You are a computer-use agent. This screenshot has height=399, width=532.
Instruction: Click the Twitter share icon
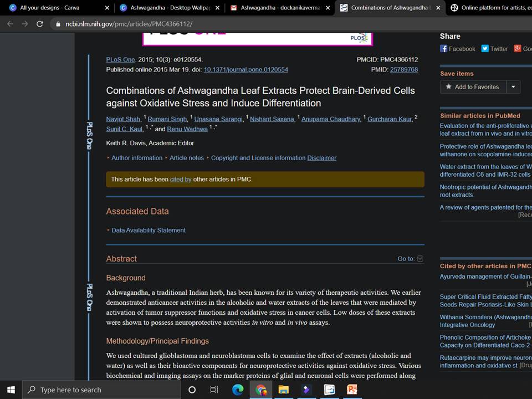pyautogui.click(x=485, y=49)
